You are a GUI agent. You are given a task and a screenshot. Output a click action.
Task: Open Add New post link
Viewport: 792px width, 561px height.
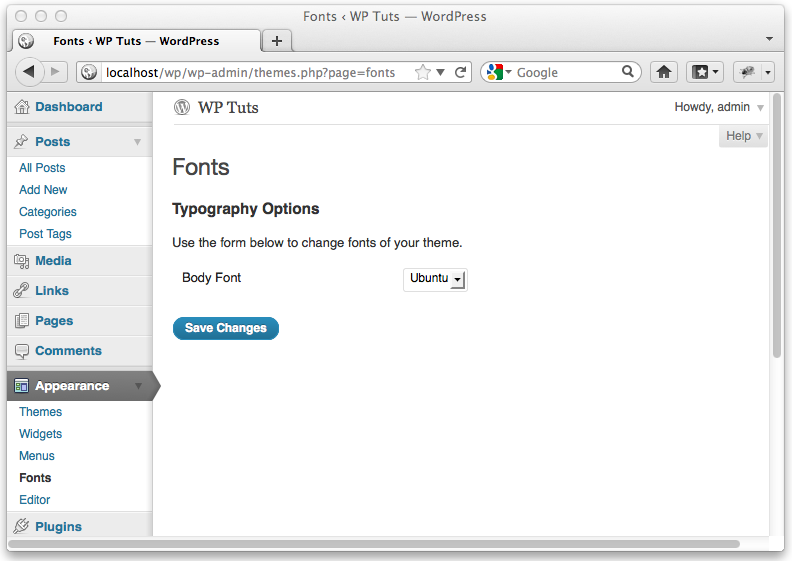(43, 190)
